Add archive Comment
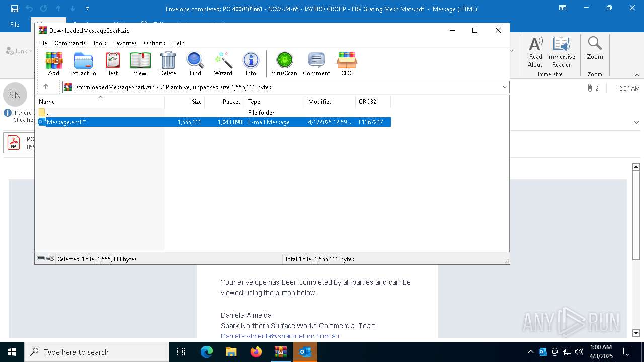644x362 pixels. click(316, 64)
